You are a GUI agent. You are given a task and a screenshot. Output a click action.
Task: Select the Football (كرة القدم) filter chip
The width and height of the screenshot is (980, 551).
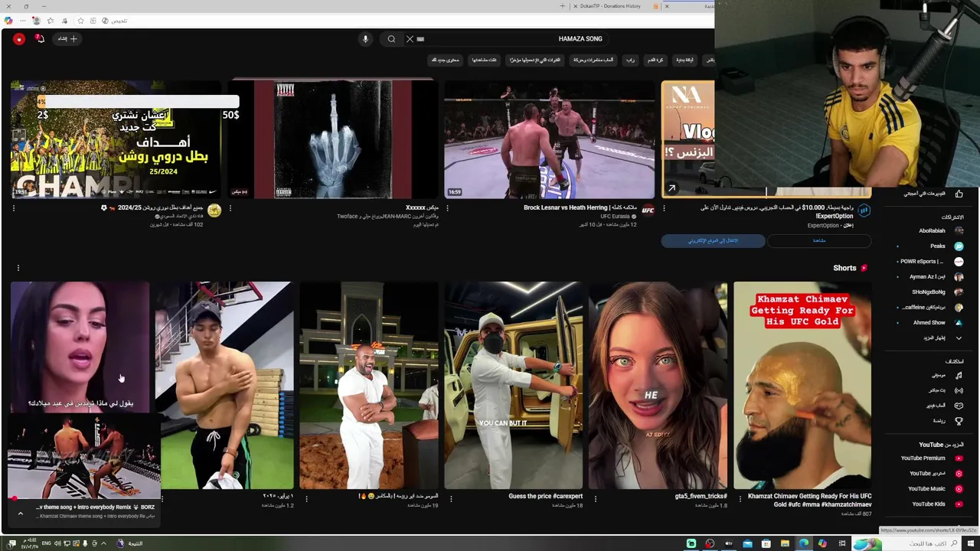pyautogui.click(x=655, y=60)
